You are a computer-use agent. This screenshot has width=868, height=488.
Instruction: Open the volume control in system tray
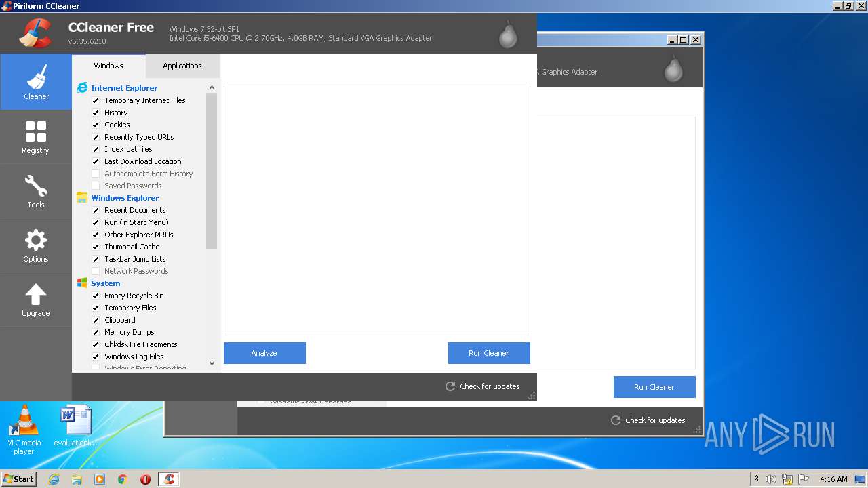tap(771, 479)
